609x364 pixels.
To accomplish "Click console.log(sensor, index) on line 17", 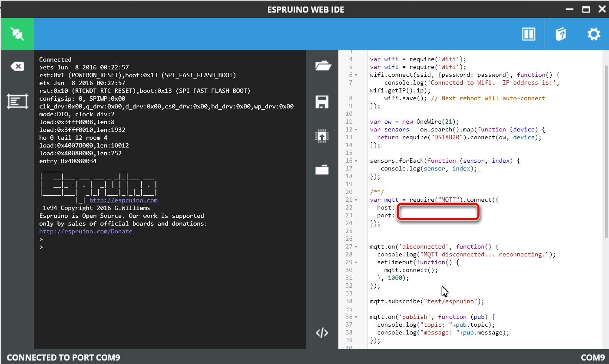I will click(x=429, y=169).
